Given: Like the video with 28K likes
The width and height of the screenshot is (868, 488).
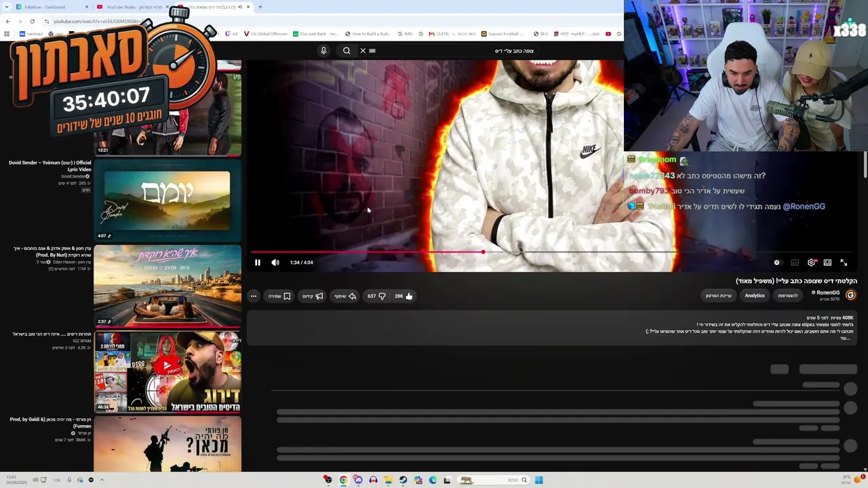Looking at the screenshot, I should [404, 296].
